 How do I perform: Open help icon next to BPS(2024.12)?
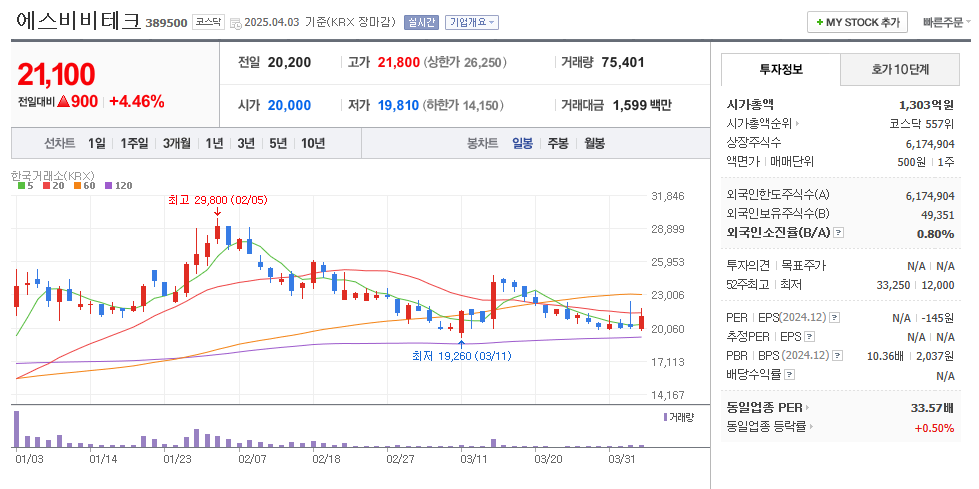point(838,356)
